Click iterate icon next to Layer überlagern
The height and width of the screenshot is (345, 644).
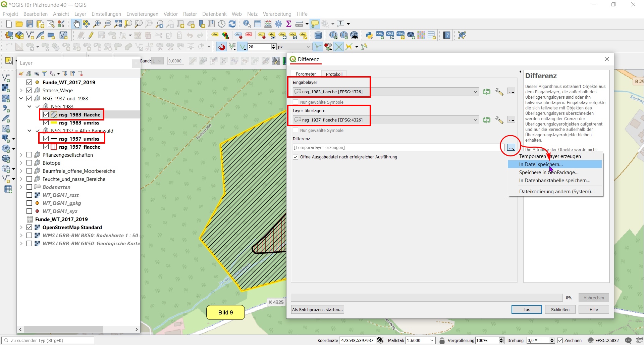pos(487,120)
